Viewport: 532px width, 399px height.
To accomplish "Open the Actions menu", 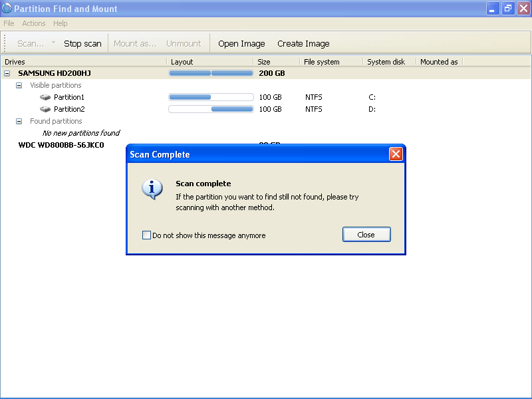I will [x=33, y=23].
